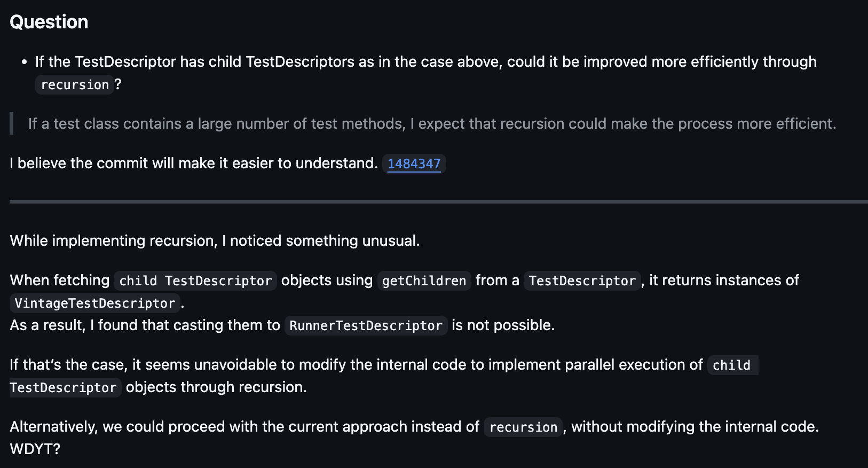Image resolution: width=868 pixels, height=468 pixels.
Task: Click the "WDYT?" text
Action: tap(35, 449)
